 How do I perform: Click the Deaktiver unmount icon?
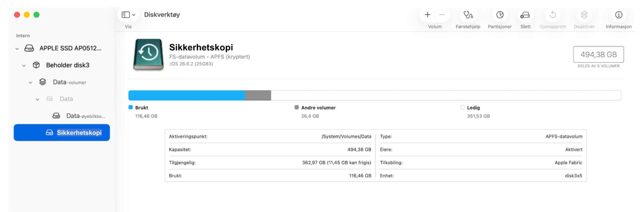tap(584, 15)
